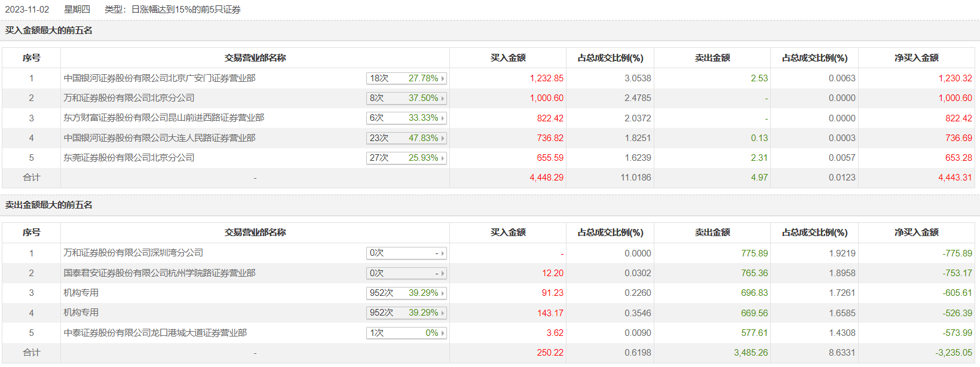Open 东方财富证券昆山前进西路证券营业部 details
The width and height of the screenshot is (980, 367).
(x=164, y=118)
